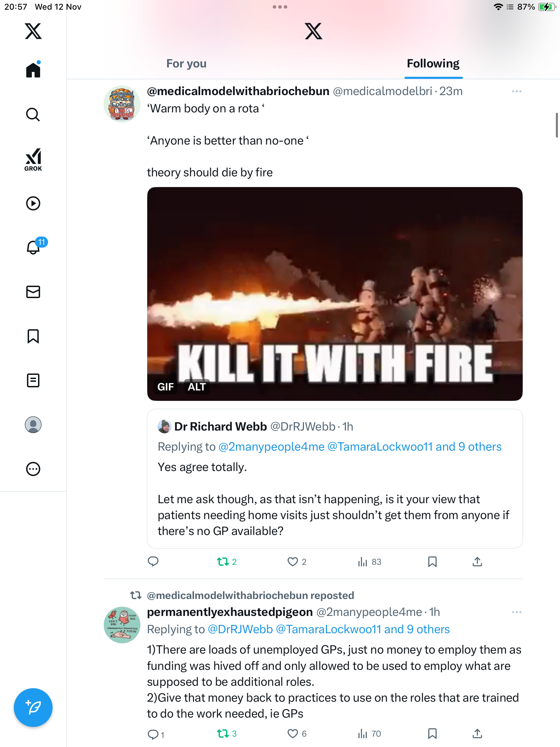Screen dimensions: 560x747
Task: Open the More circle menu in sidebar
Action: pyautogui.click(x=33, y=469)
